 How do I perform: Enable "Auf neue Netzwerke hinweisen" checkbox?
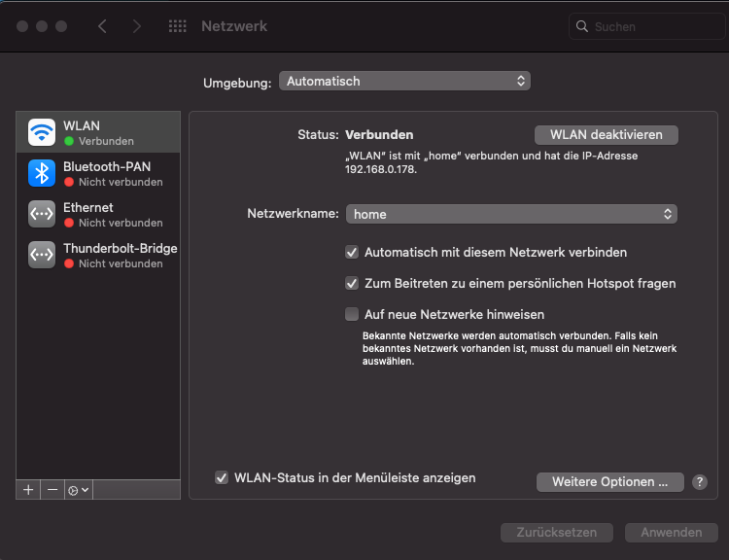click(352, 315)
